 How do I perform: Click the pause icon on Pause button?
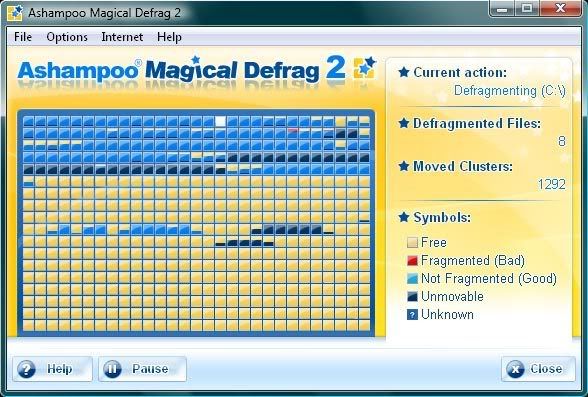(x=112, y=369)
